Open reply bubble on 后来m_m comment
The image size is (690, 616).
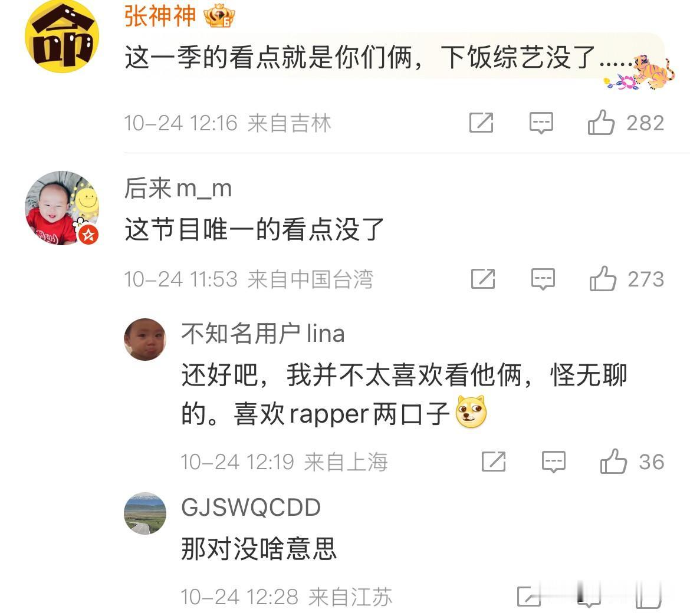click(543, 279)
